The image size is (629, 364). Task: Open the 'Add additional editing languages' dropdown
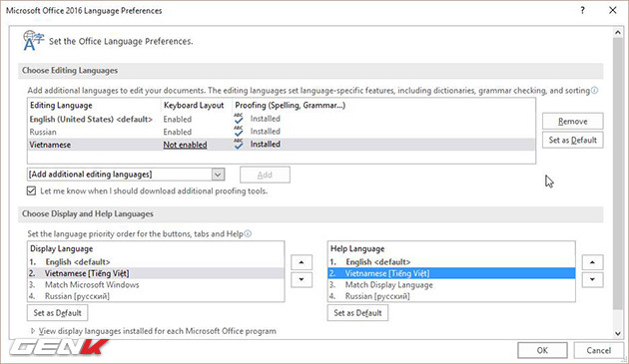(x=218, y=175)
